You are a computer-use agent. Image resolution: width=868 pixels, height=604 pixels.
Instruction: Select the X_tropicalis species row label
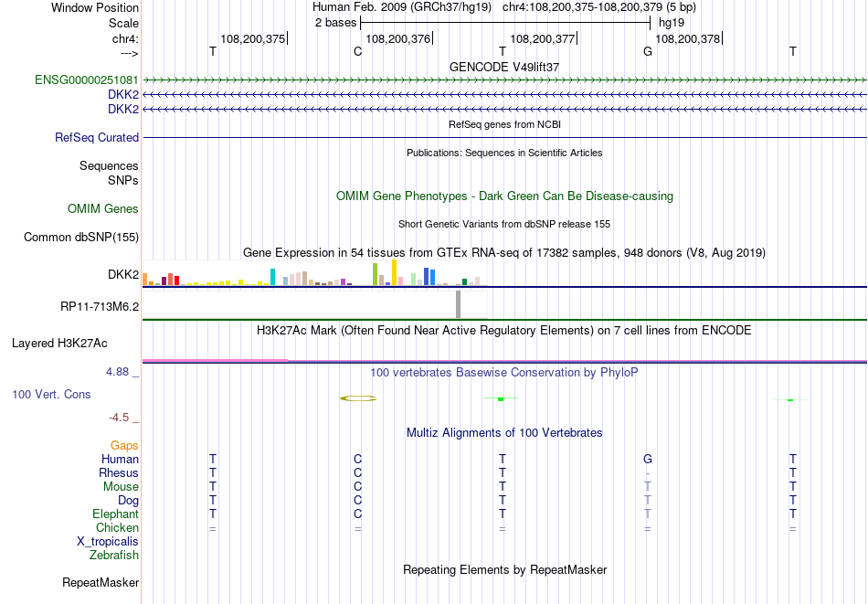pos(108,542)
